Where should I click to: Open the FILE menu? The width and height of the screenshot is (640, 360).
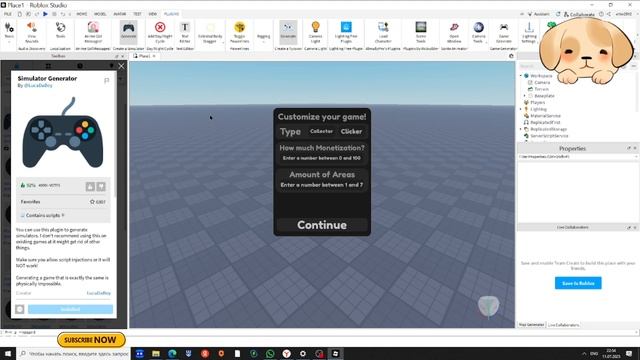(x=8, y=14)
